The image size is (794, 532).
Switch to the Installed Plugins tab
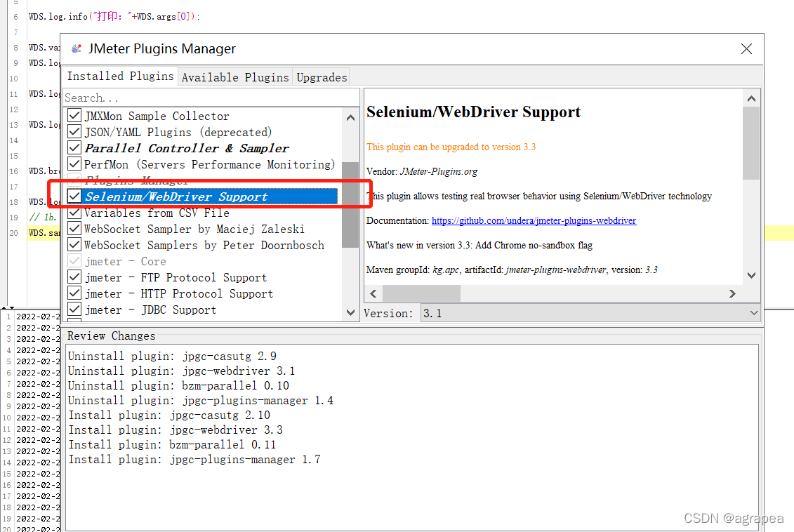pos(121,76)
